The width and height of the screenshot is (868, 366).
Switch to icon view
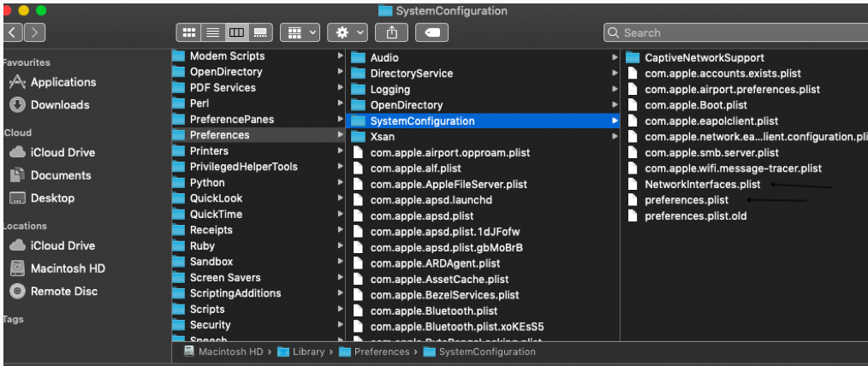click(189, 32)
